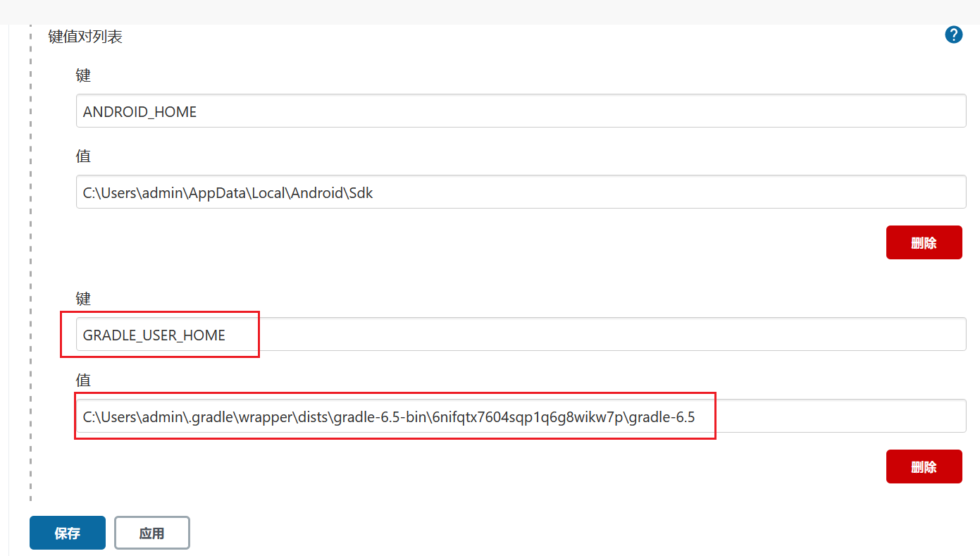This screenshot has height=556, width=980.
Task: Click the 键值对列表 section heading
Action: (84, 36)
